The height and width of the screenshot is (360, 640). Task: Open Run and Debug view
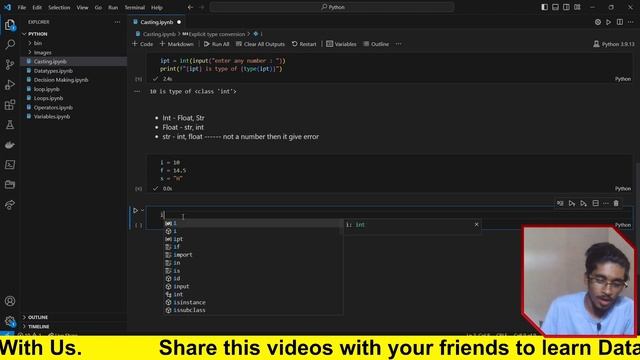point(10,84)
